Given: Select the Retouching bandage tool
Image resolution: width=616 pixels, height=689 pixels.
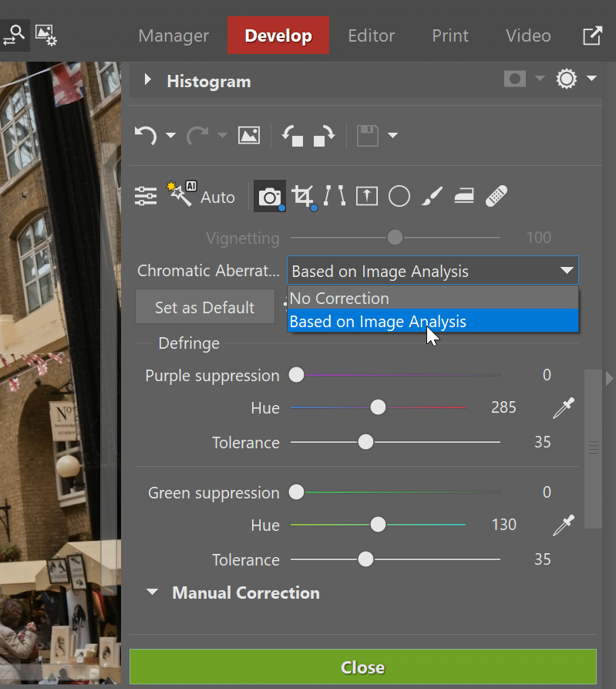Looking at the screenshot, I should [x=496, y=196].
